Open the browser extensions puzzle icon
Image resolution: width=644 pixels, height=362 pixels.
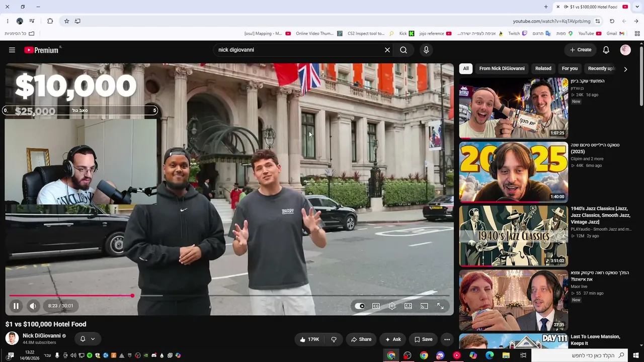pyautogui.click(x=50, y=21)
